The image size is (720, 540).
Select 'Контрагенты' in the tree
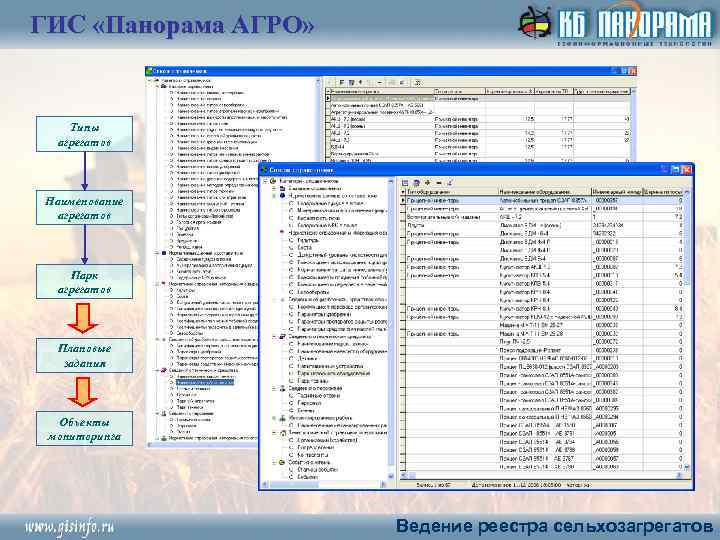point(313,455)
